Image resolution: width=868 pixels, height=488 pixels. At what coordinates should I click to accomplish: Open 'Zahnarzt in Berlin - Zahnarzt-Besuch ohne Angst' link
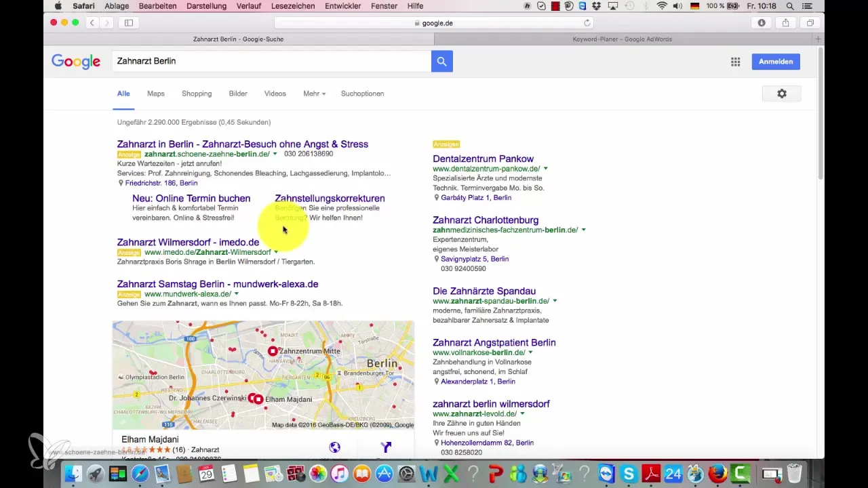[x=243, y=144]
